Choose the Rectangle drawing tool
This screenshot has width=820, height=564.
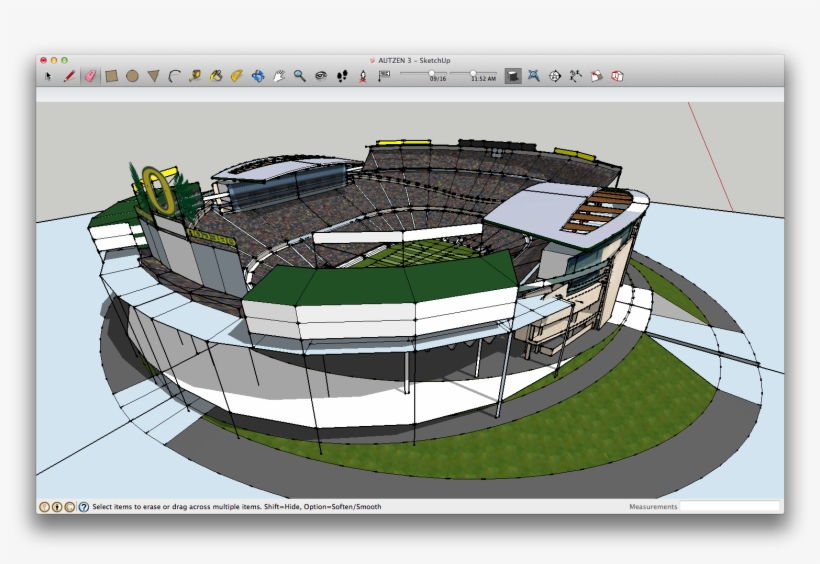(112, 76)
